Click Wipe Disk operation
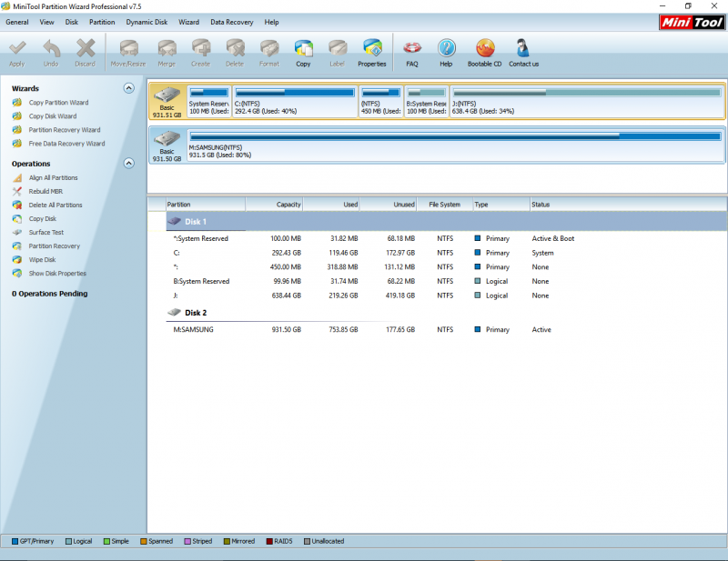Screen dimensions: 728x561 click(42, 260)
